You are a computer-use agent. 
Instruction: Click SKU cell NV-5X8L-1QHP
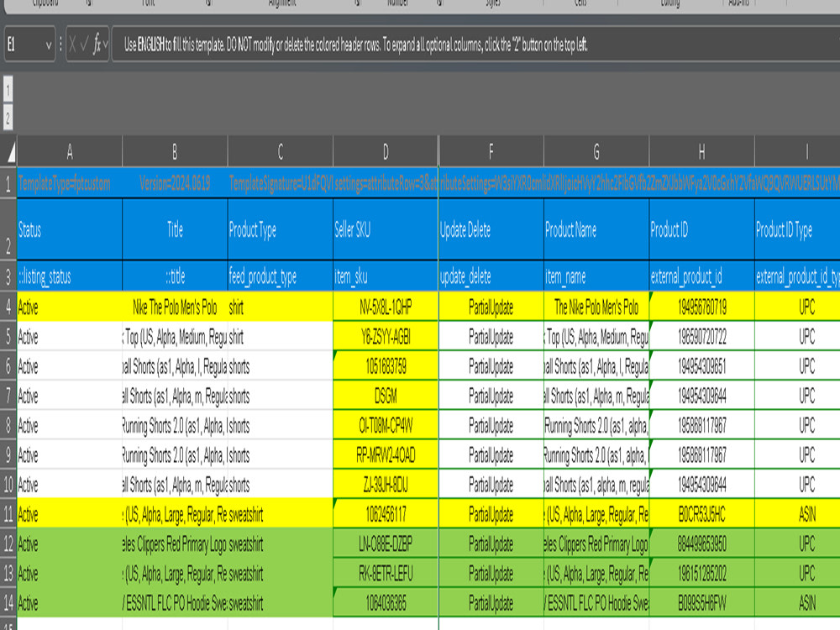(386, 307)
